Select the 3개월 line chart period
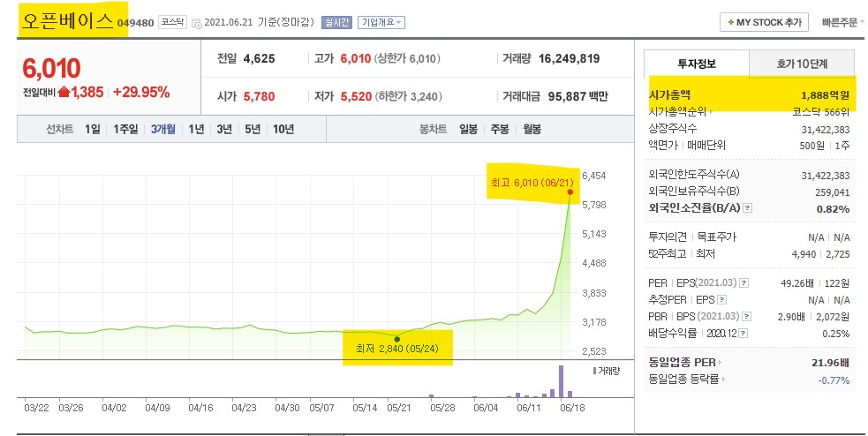868x436 pixels. (162, 129)
